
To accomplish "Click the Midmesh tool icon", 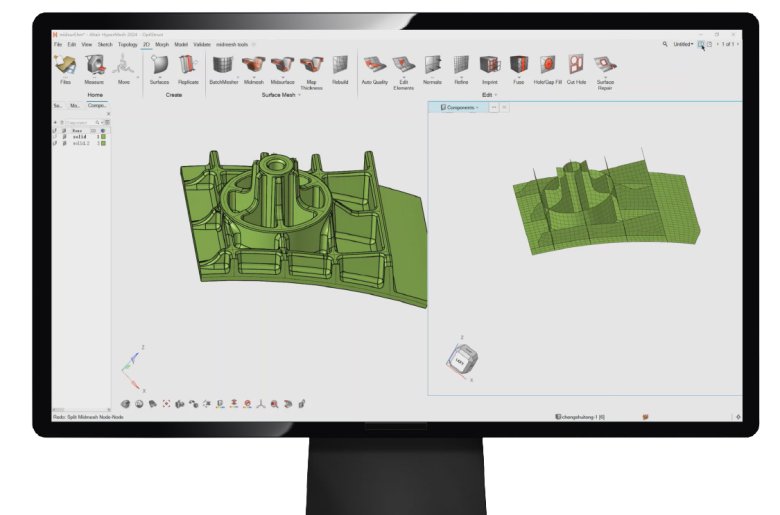I will tap(253, 66).
